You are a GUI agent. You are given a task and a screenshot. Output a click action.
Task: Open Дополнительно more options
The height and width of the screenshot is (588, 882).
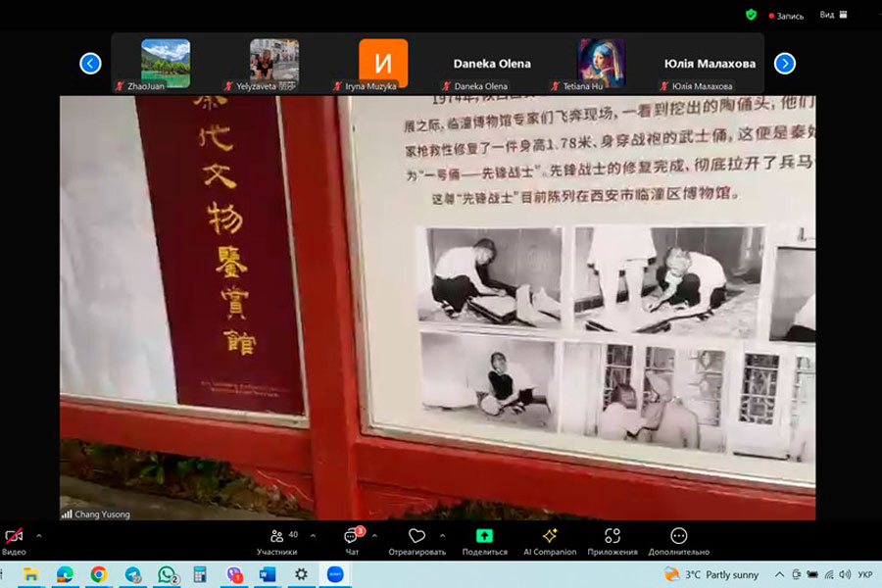coord(679,542)
